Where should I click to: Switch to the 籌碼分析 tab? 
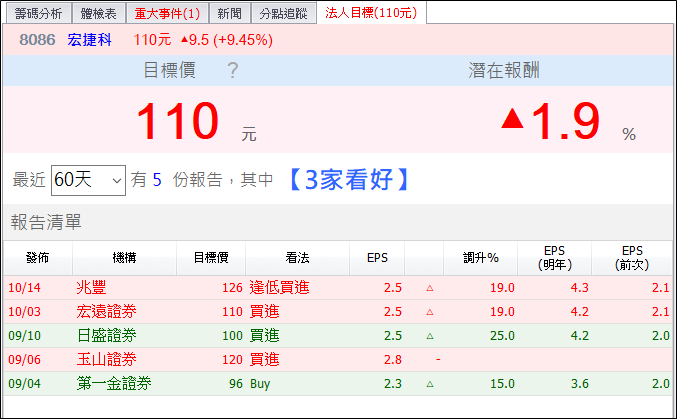pyautogui.click(x=38, y=13)
